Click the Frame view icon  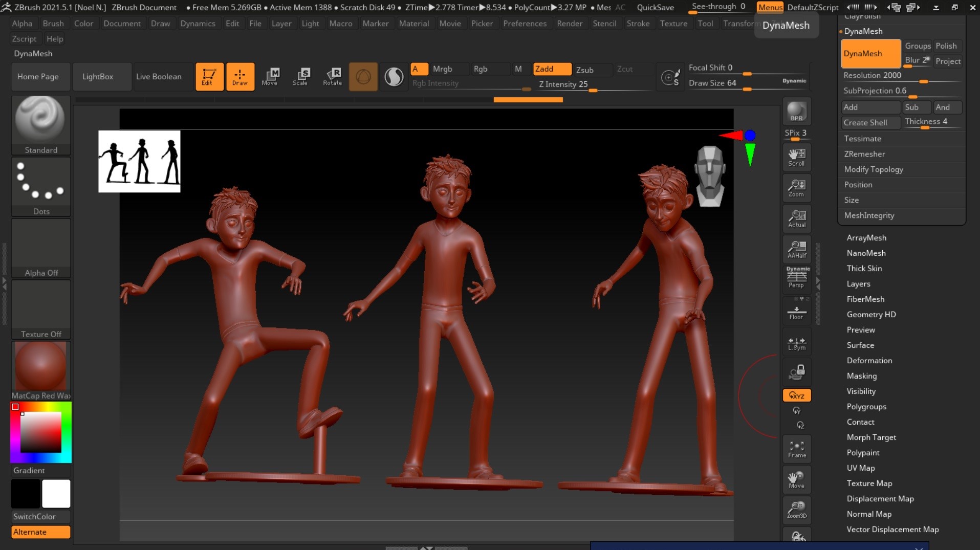[796, 449]
